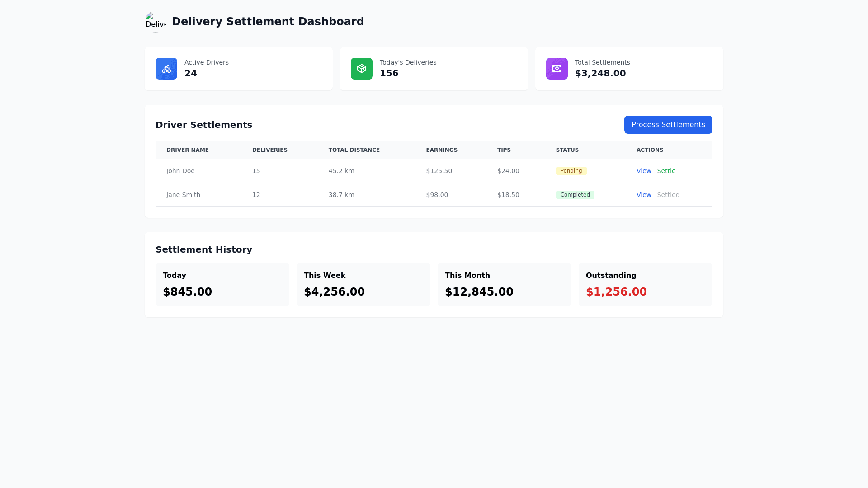The width and height of the screenshot is (868, 488).
Task: View John Doe's settlement details
Action: pyautogui.click(x=644, y=171)
